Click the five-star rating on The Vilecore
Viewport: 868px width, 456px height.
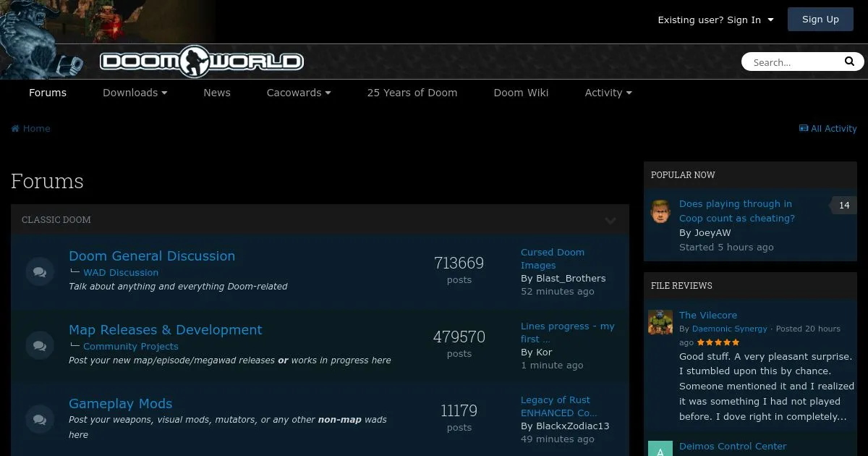click(x=718, y=342)
